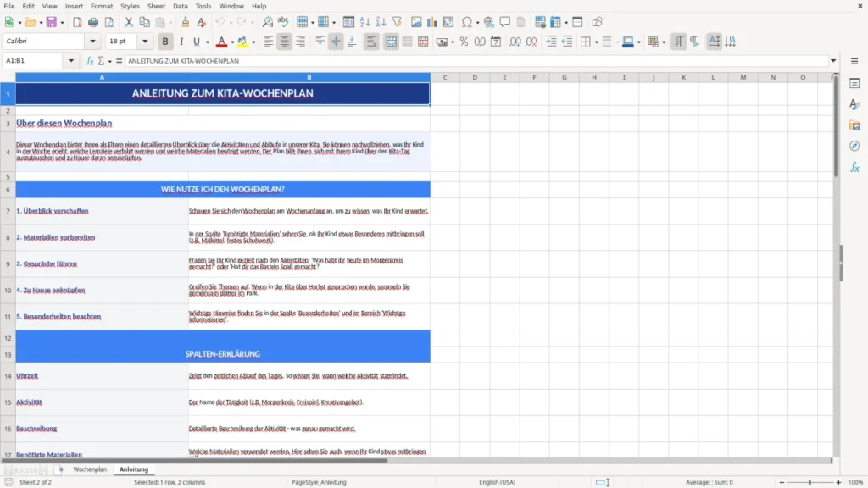Click the font color red A swatch
This screenshot has height=488, width=868.
point(221,42)
